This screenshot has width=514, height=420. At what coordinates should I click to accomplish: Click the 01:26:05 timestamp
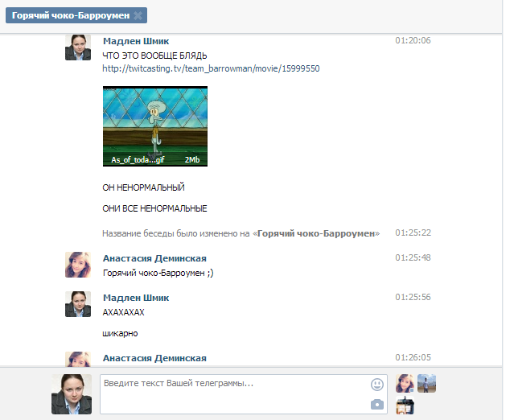413,357
